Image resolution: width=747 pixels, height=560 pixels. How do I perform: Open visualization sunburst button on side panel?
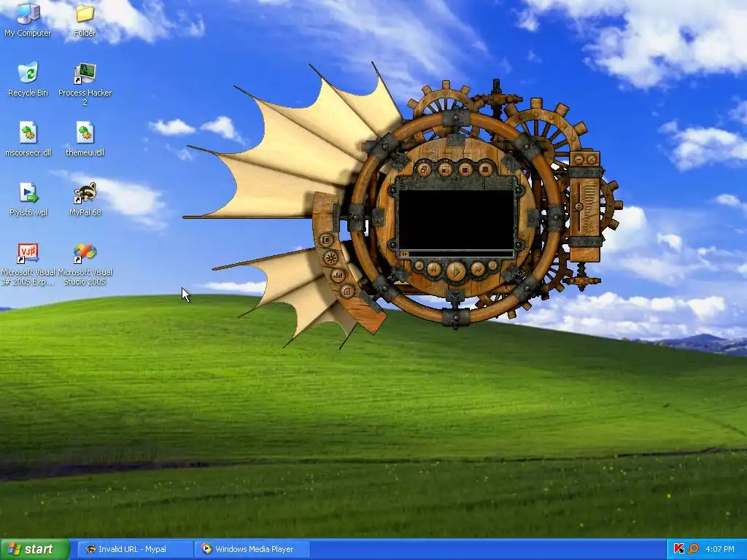[331, 257]
